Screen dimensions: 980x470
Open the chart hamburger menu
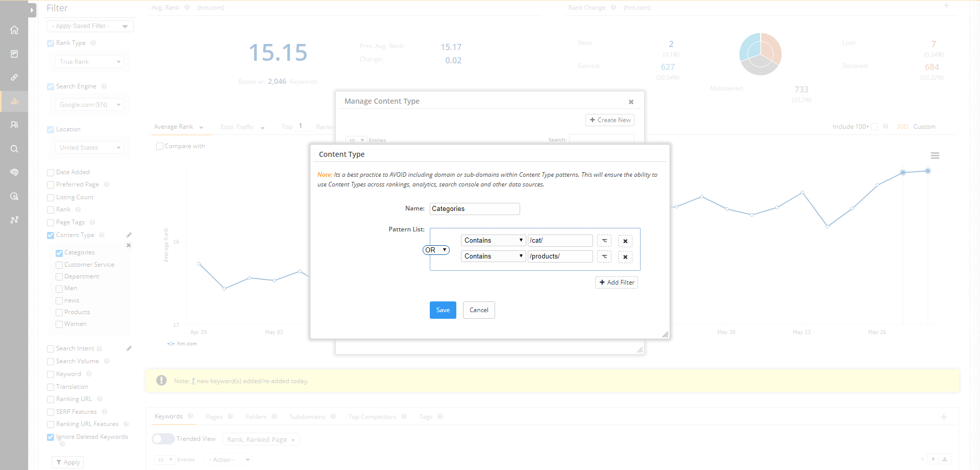[935, 156]
